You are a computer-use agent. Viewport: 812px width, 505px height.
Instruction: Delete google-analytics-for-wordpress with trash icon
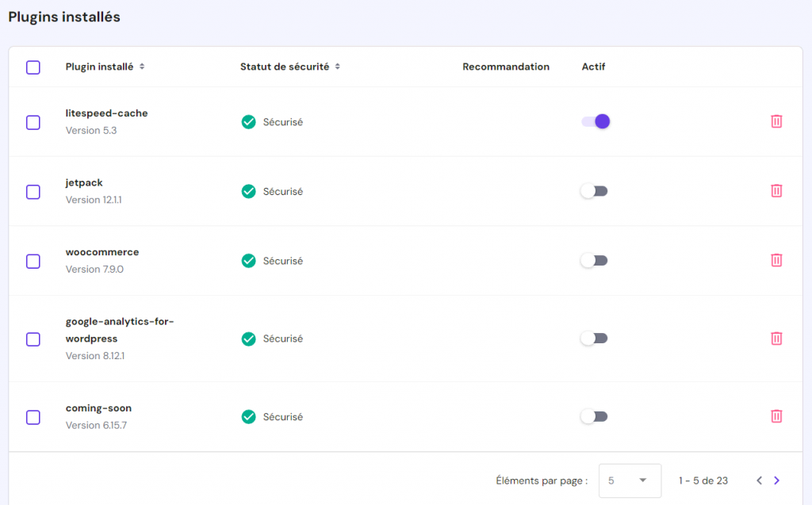(776, 339)
